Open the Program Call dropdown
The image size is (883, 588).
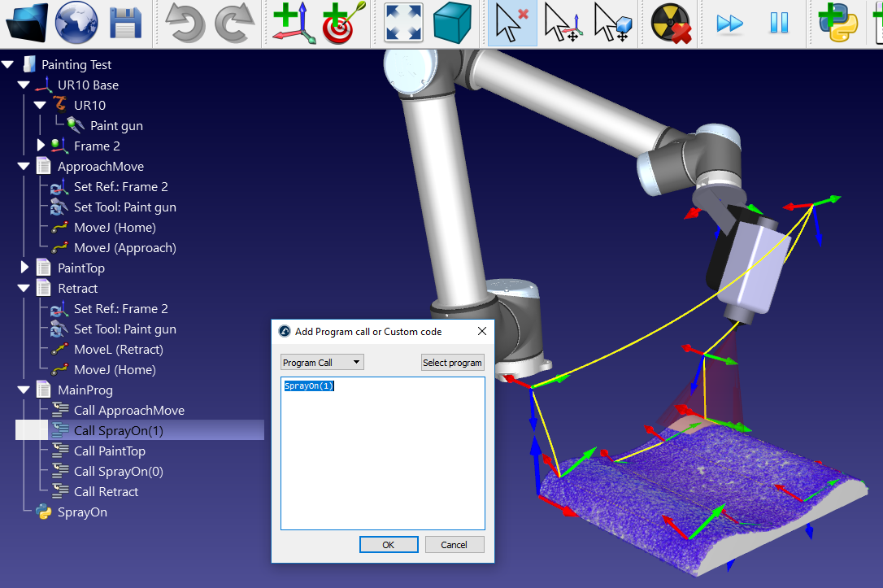click(x=322, y=363)
